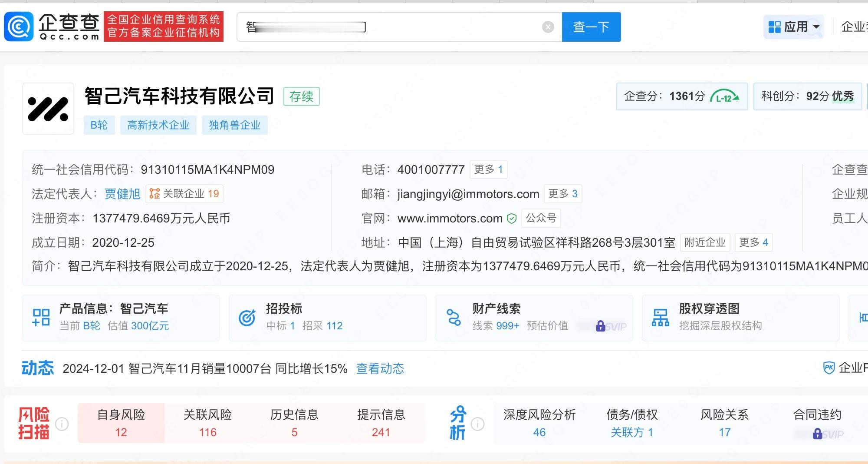The width and height of the screenshot is (868, 464).
Task: Select the 关联风险 116 tab
Action: (x=208, y=423)
